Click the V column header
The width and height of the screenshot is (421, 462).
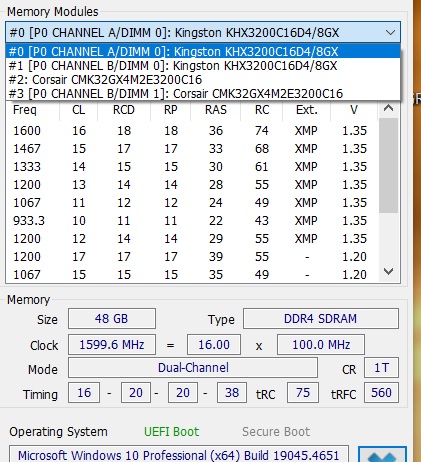pos(354,110)
